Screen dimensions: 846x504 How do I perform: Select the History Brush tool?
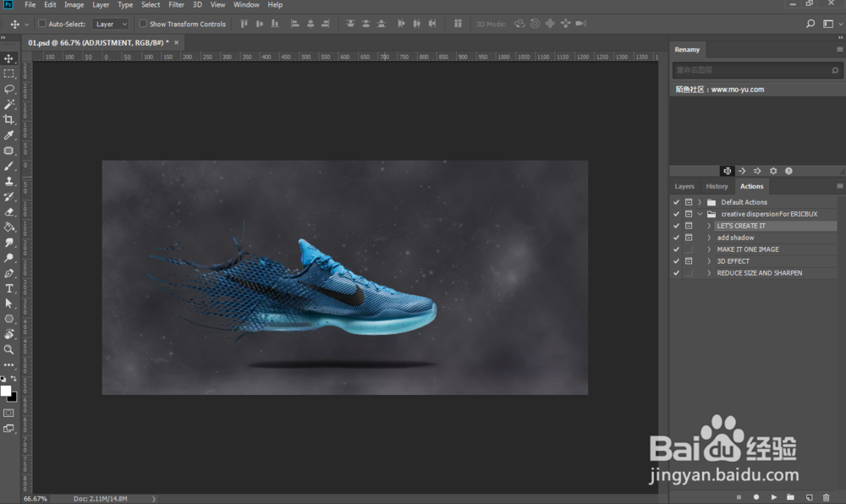(x=8, y=196)
